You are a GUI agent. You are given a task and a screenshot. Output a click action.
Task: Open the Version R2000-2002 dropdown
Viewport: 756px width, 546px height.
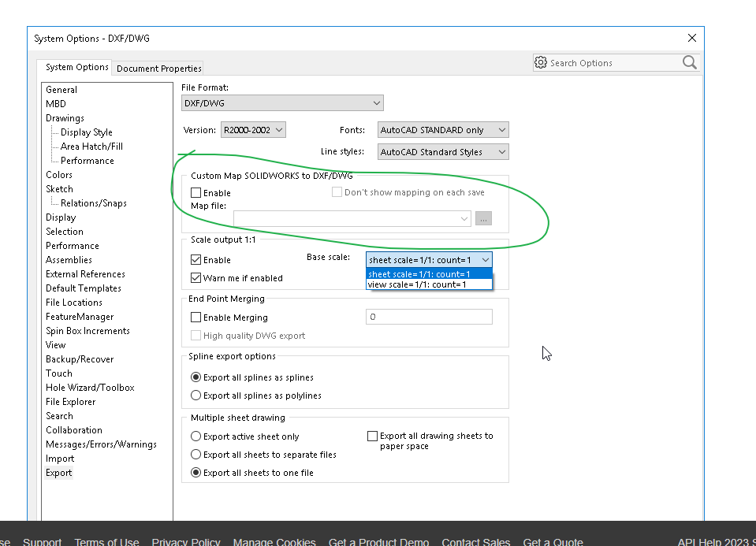coord(253,130)
